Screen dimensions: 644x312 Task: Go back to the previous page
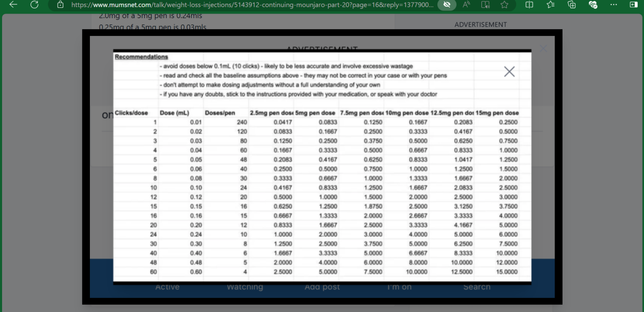(x=14, y=5)
